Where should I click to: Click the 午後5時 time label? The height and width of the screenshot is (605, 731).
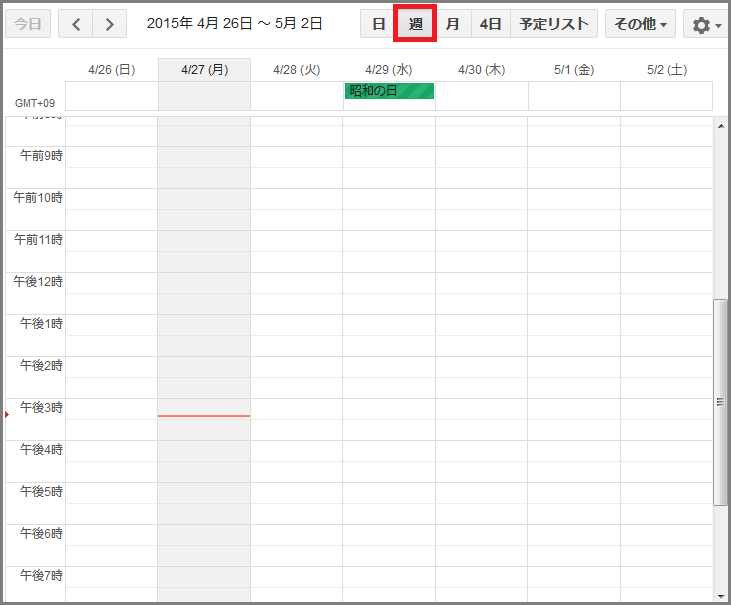coord(41,491)
